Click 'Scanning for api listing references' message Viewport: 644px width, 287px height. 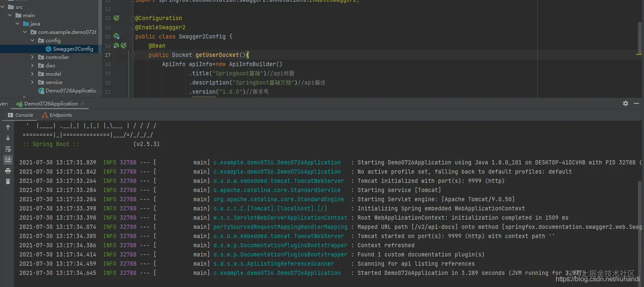(416, 264)
